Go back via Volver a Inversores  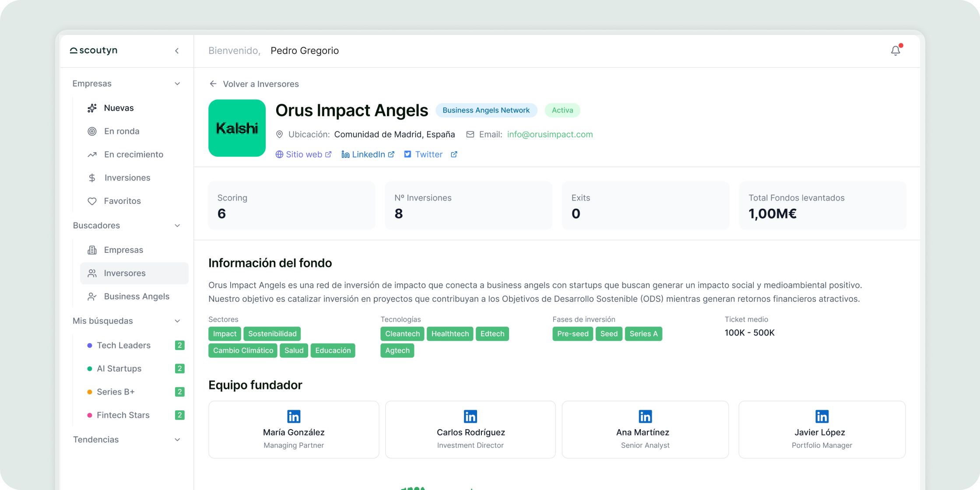254,84
